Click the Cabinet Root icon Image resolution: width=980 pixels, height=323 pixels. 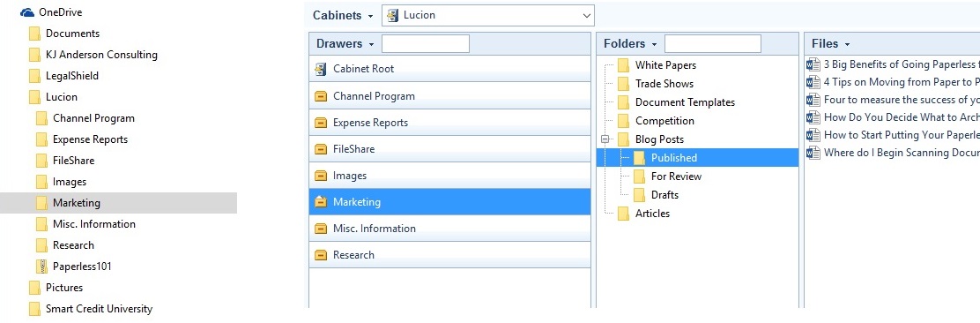[321, 69]
